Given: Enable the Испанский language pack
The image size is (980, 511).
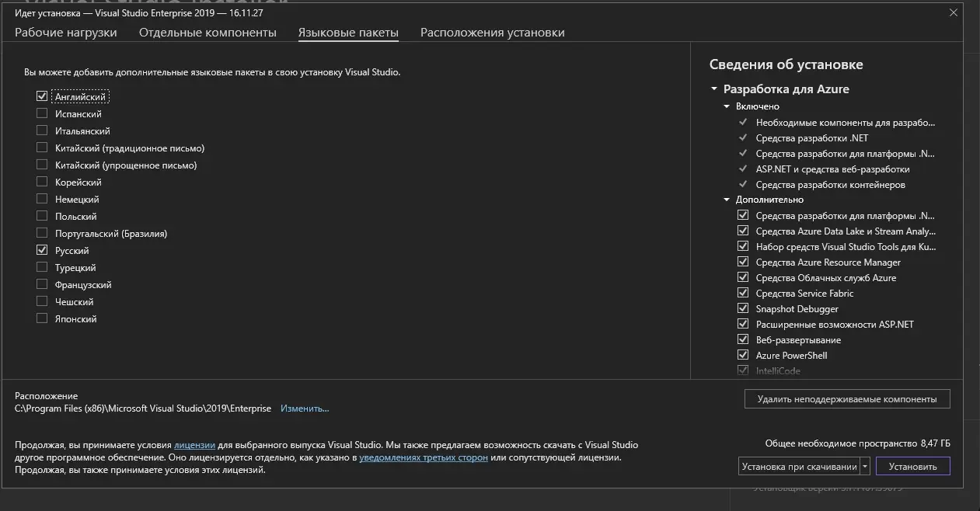Looking at the screenshot, I should pyautogui.click(x=42, y=113).
